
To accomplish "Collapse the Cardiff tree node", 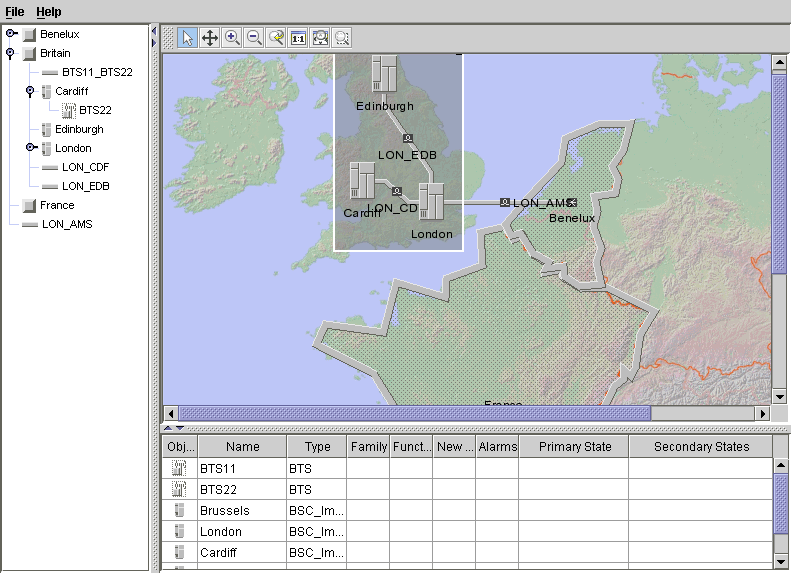I will pyautogui.click(x=30, y=91).
